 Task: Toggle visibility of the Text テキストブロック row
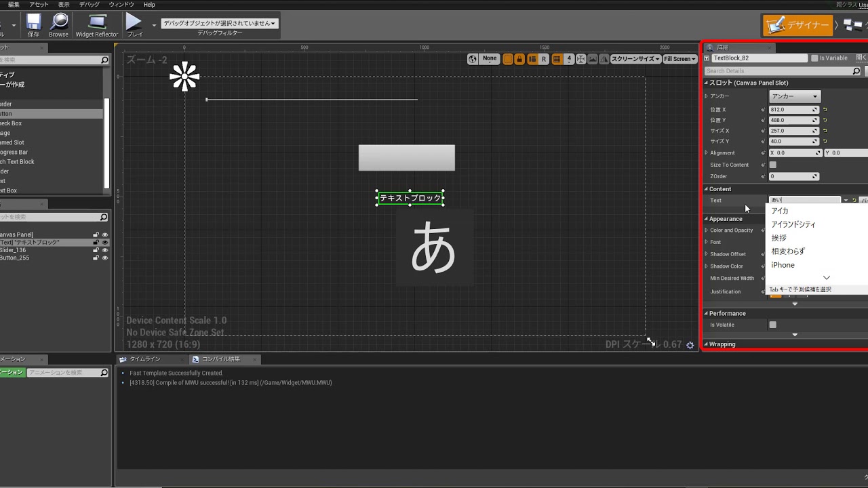pos(104,243)
